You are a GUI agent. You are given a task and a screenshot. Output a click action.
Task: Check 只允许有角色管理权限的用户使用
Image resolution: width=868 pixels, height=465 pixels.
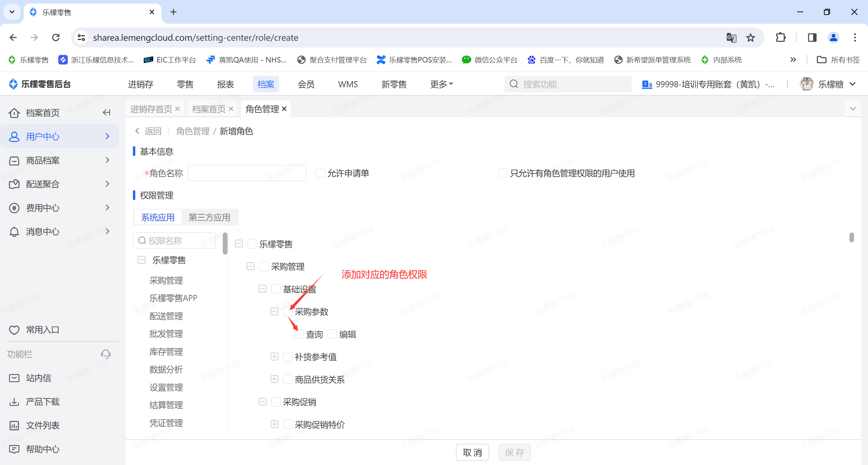coord(503,173)
